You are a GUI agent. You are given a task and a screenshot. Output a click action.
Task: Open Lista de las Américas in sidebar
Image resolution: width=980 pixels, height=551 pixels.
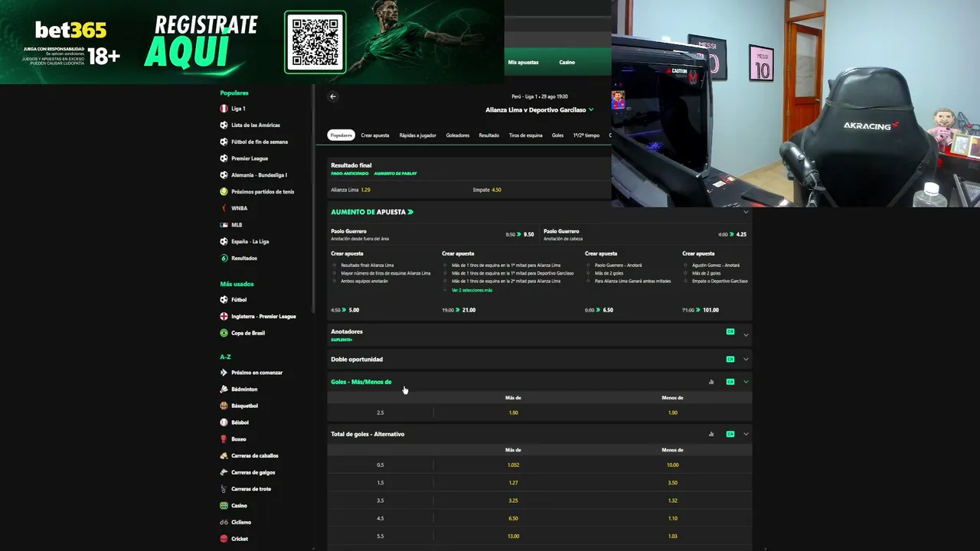tap(256, 126)
